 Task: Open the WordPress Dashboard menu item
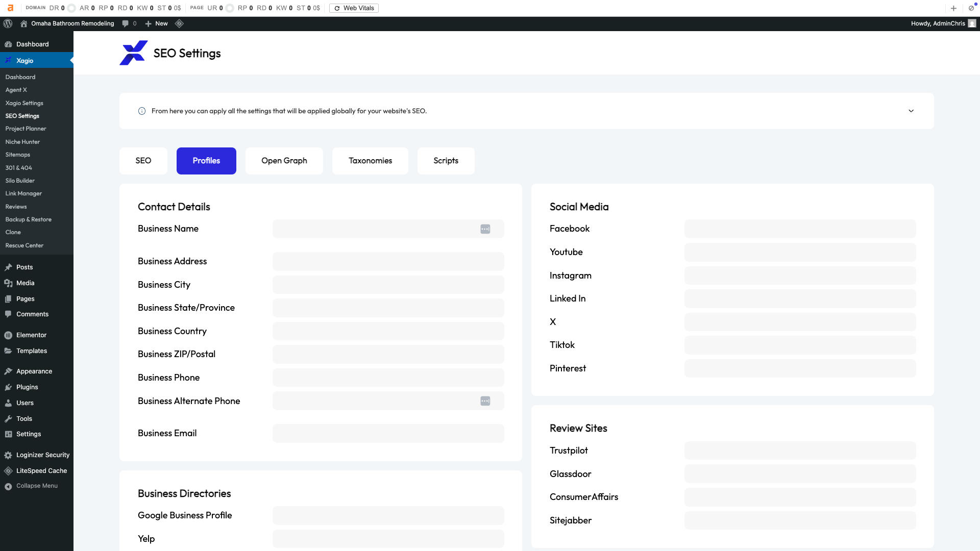[x=37, y=44]
